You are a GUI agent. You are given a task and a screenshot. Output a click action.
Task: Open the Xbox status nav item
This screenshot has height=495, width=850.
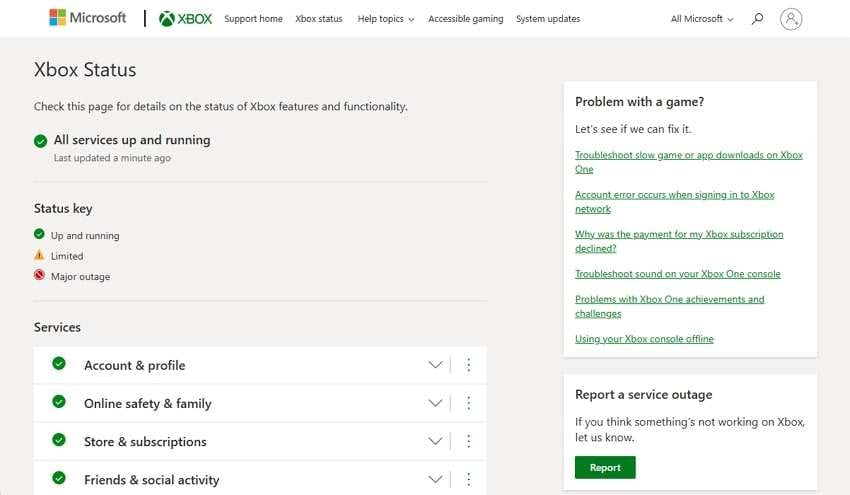tap(319, 19)
